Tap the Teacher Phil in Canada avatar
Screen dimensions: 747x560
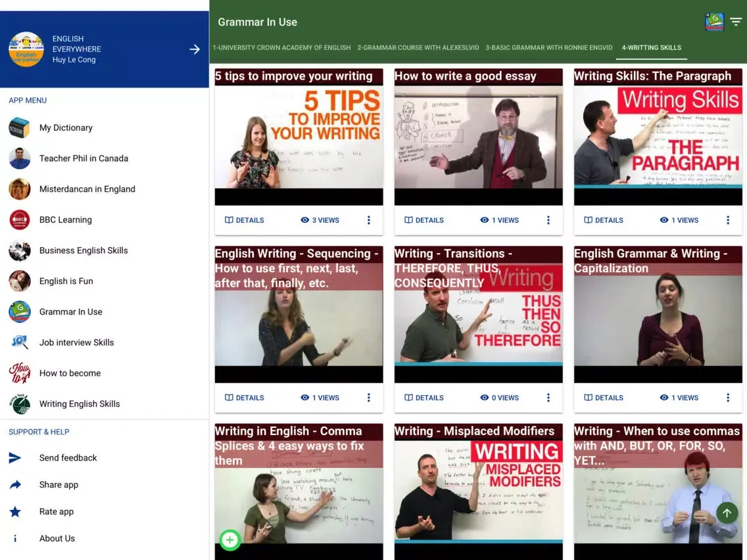coord(20,158)
